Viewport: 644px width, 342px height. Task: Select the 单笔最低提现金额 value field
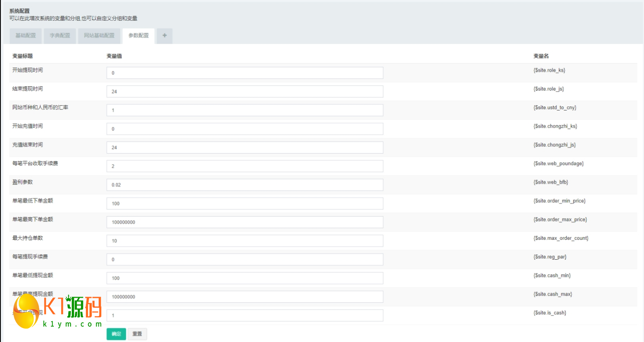click(x=245, y=278)
